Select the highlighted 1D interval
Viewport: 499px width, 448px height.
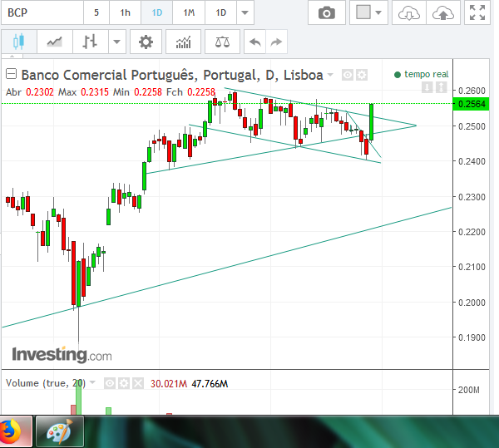(157, 12)
